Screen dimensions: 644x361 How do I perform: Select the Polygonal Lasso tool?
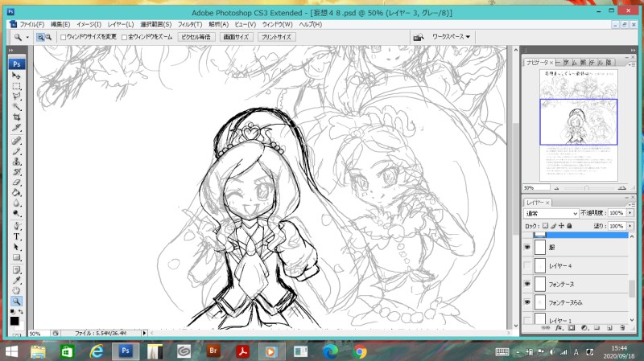(x=16, y=96)
